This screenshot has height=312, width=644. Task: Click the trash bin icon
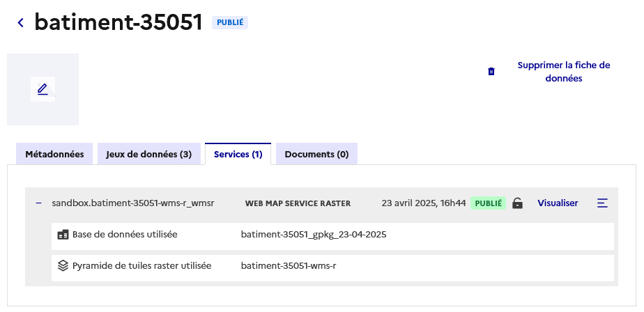pyautogui.click(x=491, y=71)
